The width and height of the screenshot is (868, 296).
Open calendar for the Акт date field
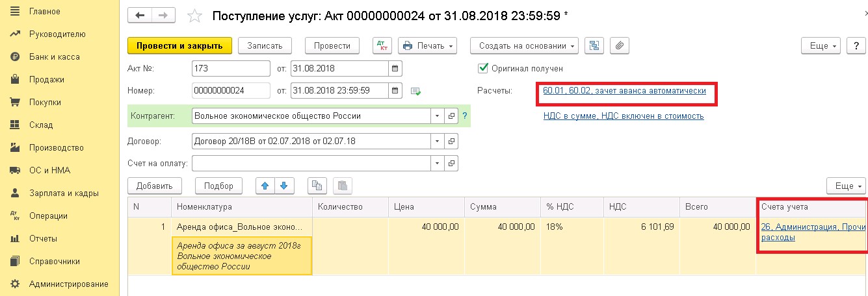[395, 68]
